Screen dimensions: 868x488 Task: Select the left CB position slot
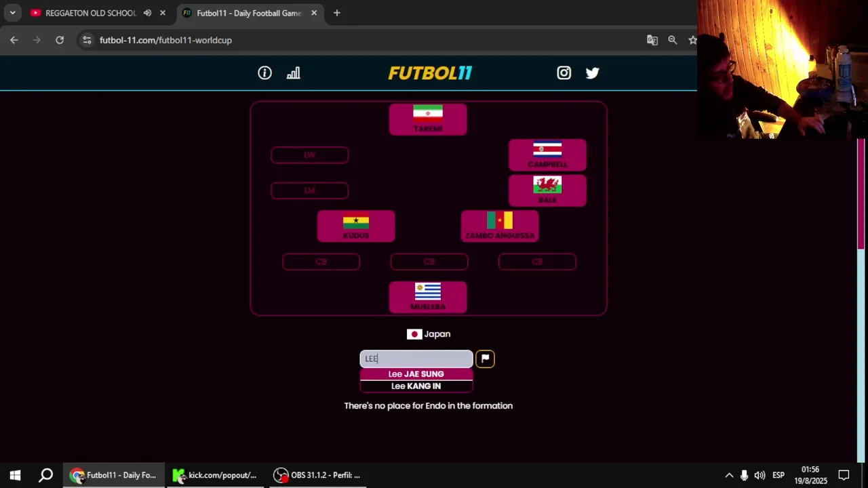(321, 262)
